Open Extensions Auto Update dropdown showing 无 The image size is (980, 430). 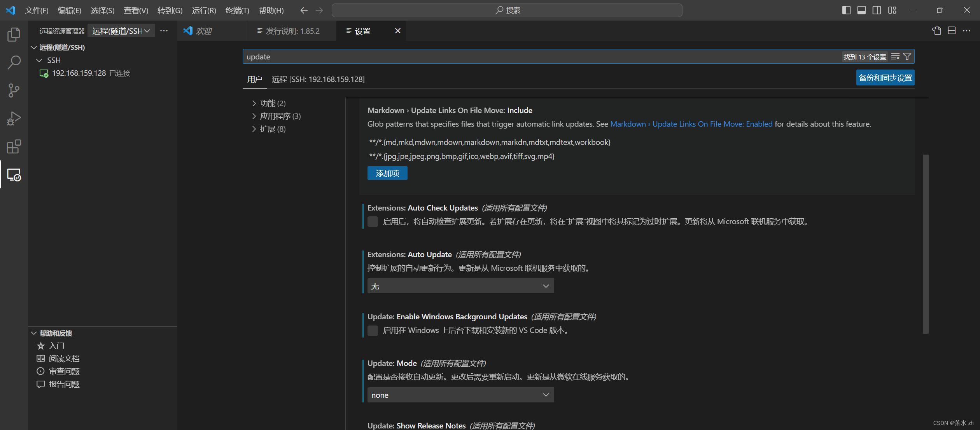coord(460,286)
